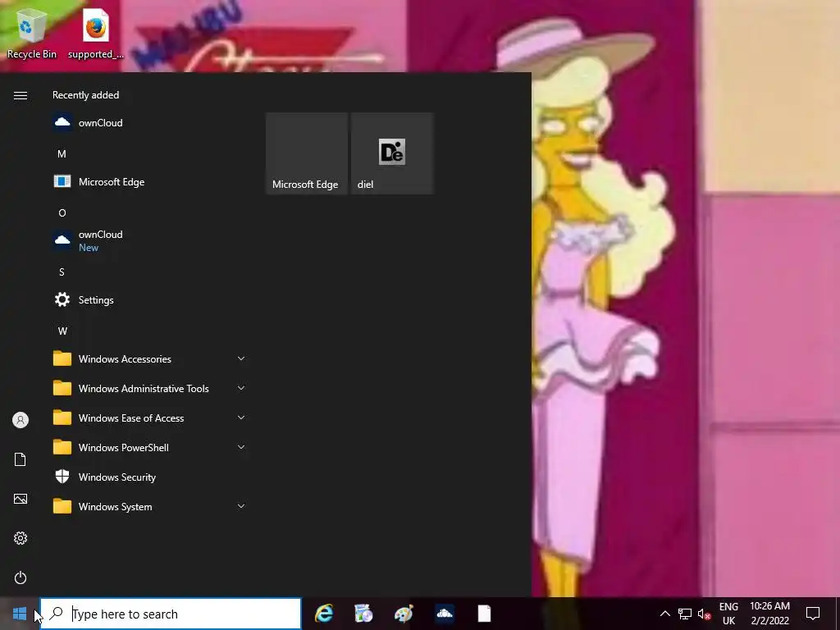This screenshot has width=840, height=630.
Task: Launch the ownCloud entry marked New
Action: pyautogui.click(x=149, y=240)
